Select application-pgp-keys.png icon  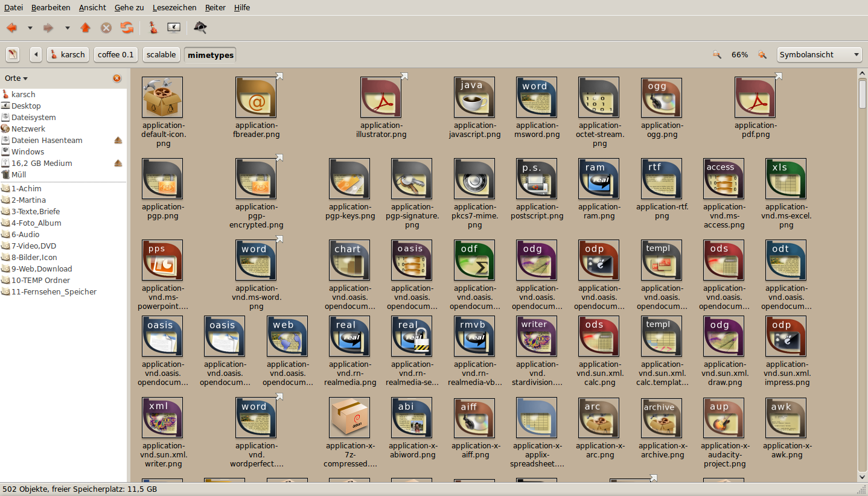(x=349, y=179)
